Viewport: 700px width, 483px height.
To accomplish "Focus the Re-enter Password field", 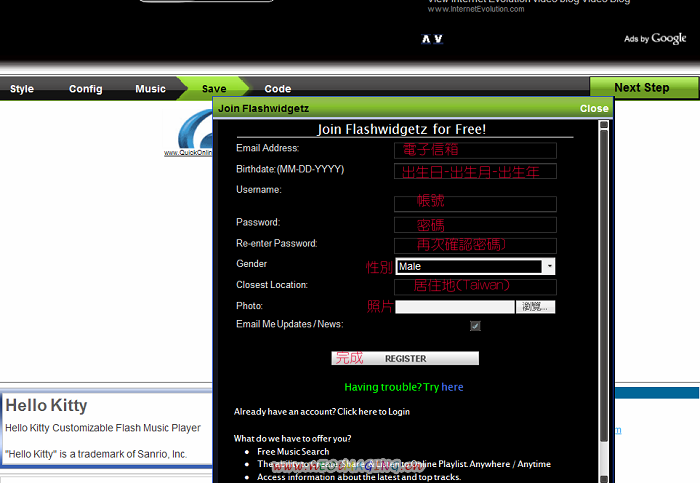I will point(475,246).
